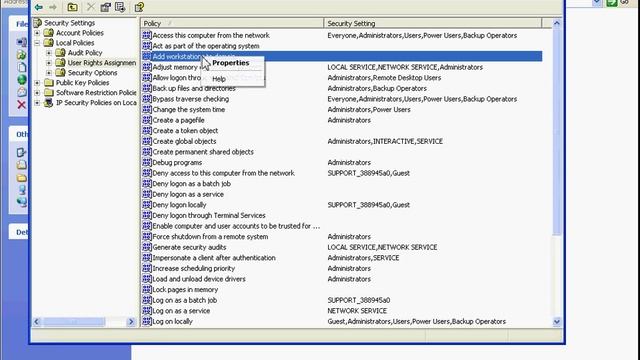Image resolution: width=640 pixels, height=360 pixels.
Task: Select Software Restriction Policies tree item
Action: [x=96, y=93]
